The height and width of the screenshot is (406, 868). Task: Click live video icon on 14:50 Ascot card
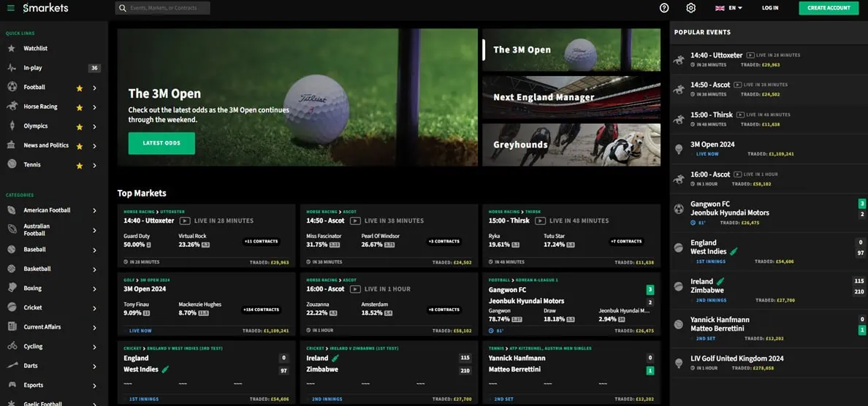355,221
